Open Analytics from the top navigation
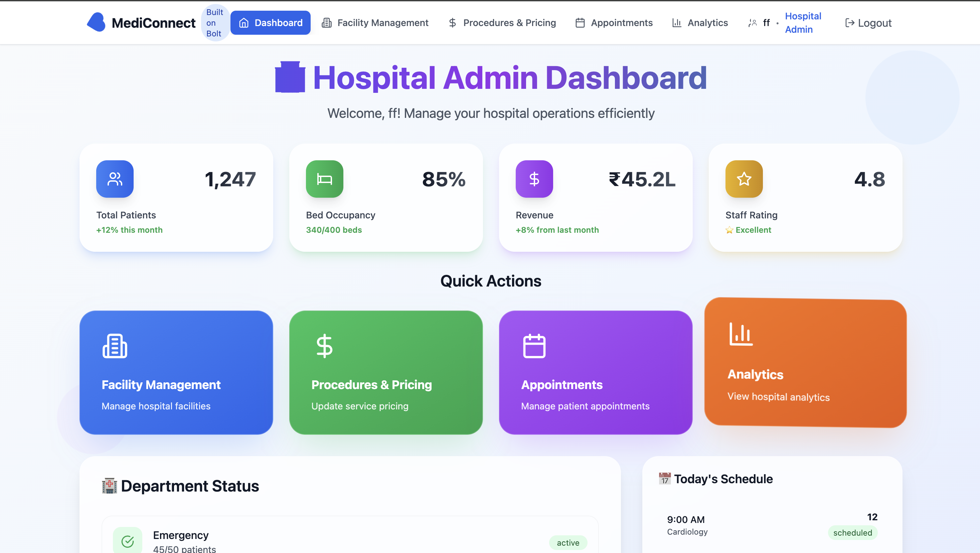 pyautogui.click(x=700, y=23)
